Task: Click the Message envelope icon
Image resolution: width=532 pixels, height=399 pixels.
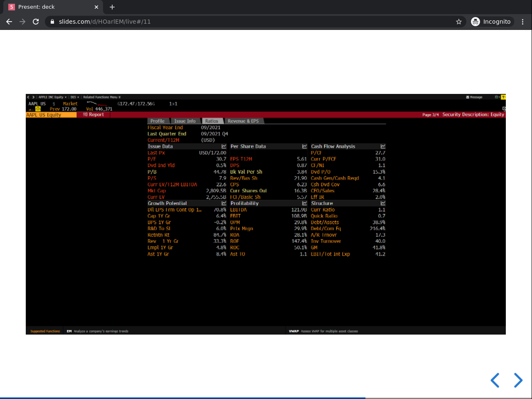Action: [468, 97]
